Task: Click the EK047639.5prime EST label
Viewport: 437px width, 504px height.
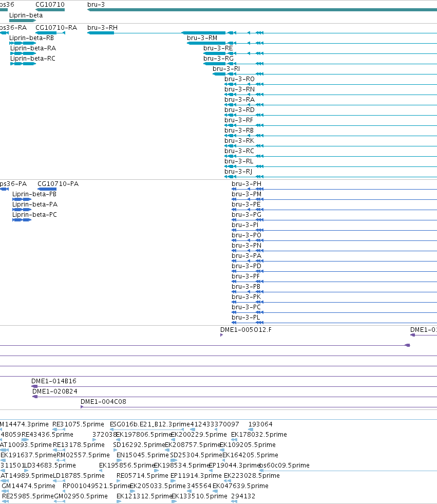Action: pyautogui.click(x=240, y=486)
